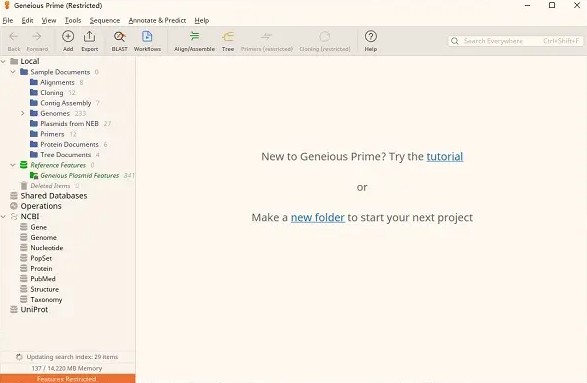Collapse the Reference Features node

(x=13, y=165)
